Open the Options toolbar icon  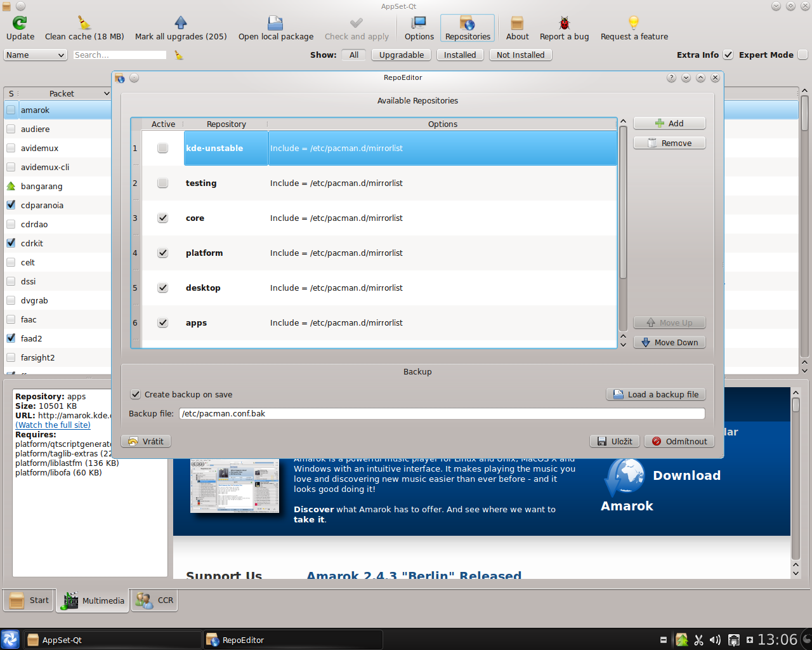coord(419,23)
